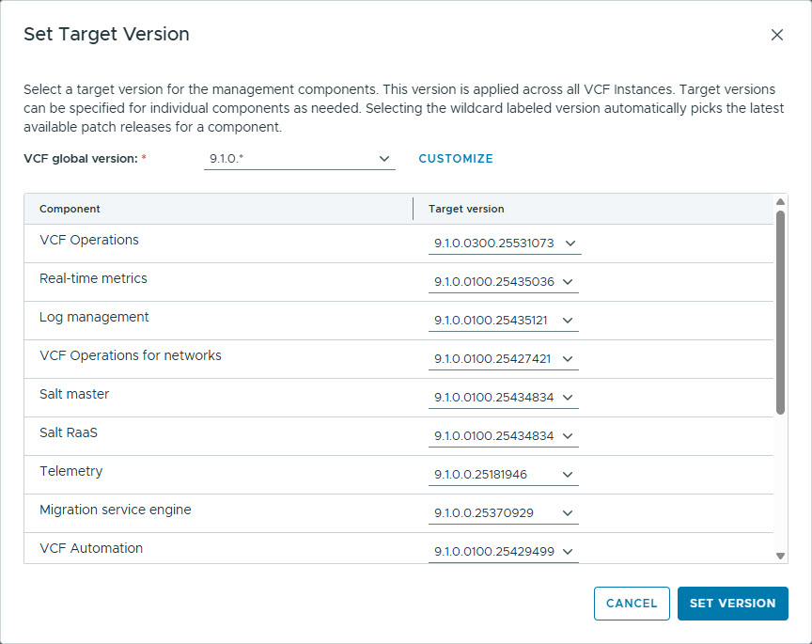
Task: Open Real-time metrics target version dropdown
Action: (504, 281)
